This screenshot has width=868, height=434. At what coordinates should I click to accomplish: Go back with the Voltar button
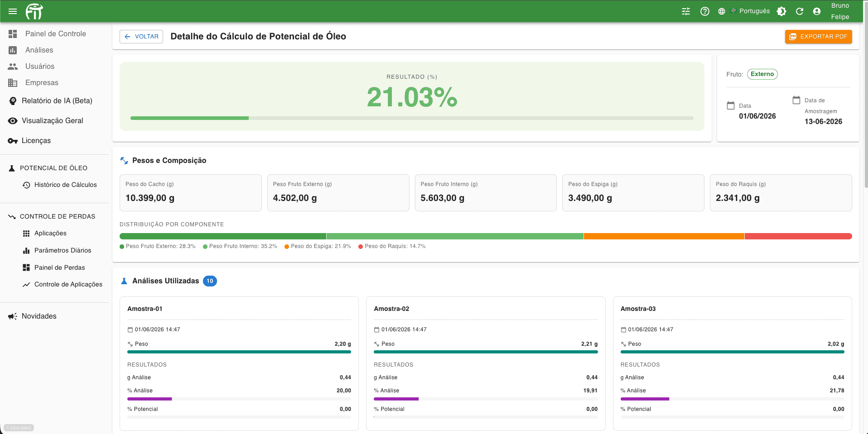click(x=141, y=37)
